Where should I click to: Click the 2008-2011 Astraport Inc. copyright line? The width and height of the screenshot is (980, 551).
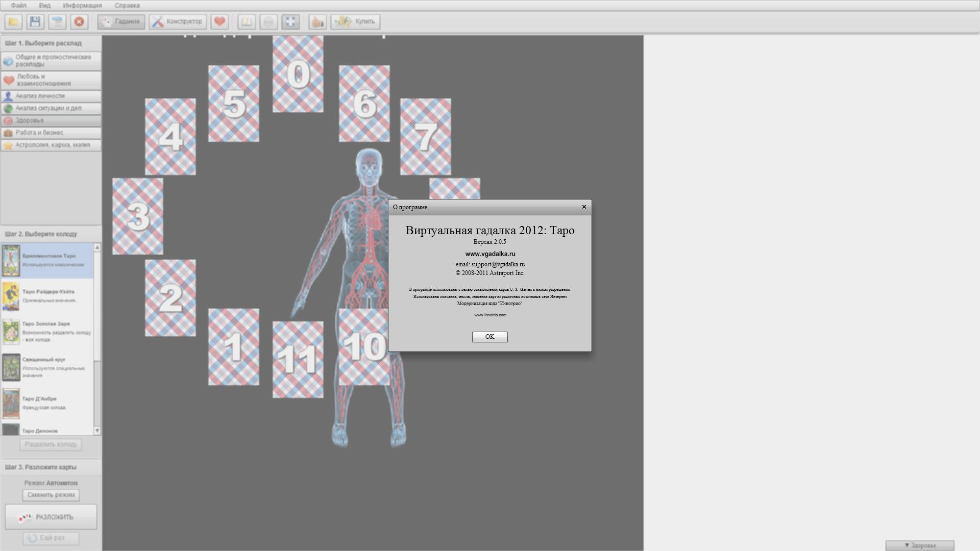coord(490,273)
